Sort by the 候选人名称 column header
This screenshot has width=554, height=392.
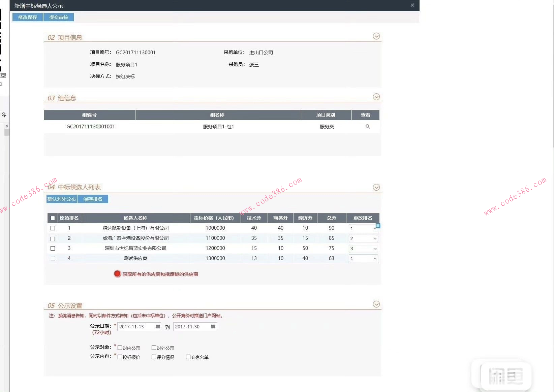click(x=135, y=218)
